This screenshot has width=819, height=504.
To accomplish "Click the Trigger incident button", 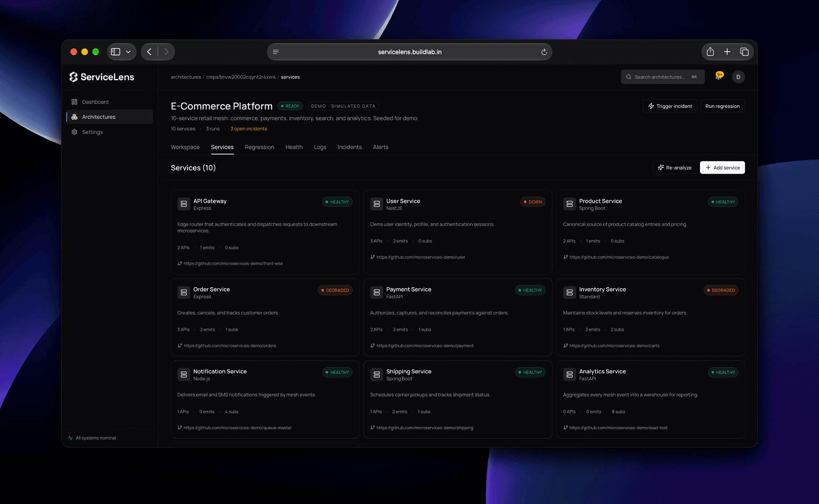I will point(670,106).
